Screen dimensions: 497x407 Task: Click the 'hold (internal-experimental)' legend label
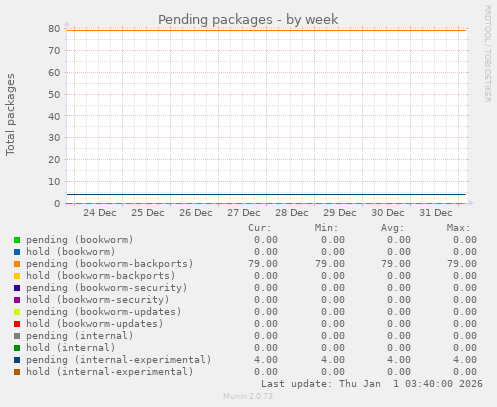point(110,372)
